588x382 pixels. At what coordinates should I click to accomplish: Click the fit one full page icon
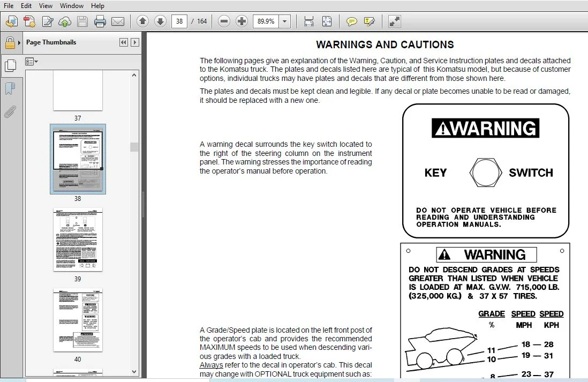click(x=327, y=21)
